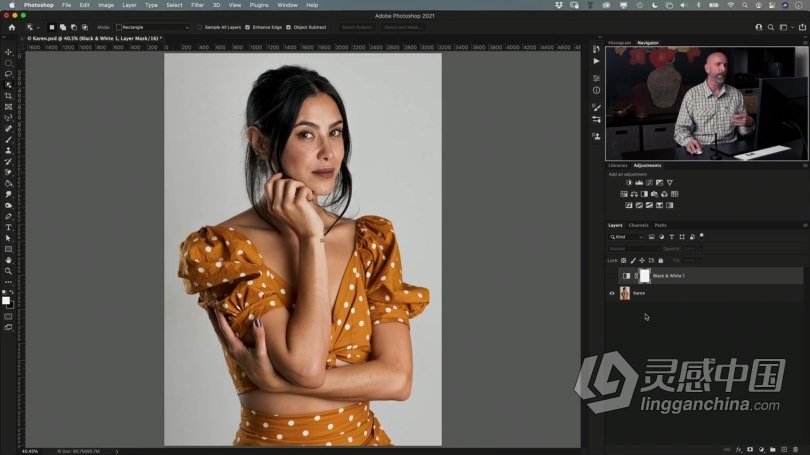Pick the Type tool

coord(8,227)
